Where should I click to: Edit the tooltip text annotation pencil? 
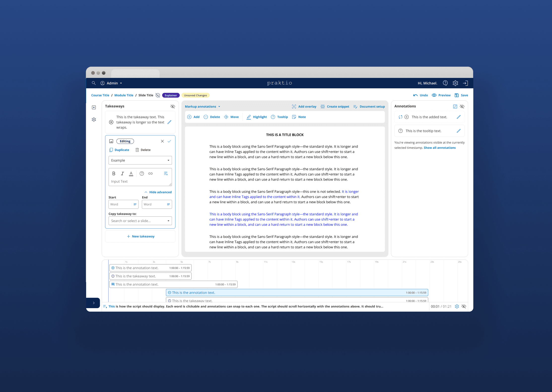tap(458, 131)
